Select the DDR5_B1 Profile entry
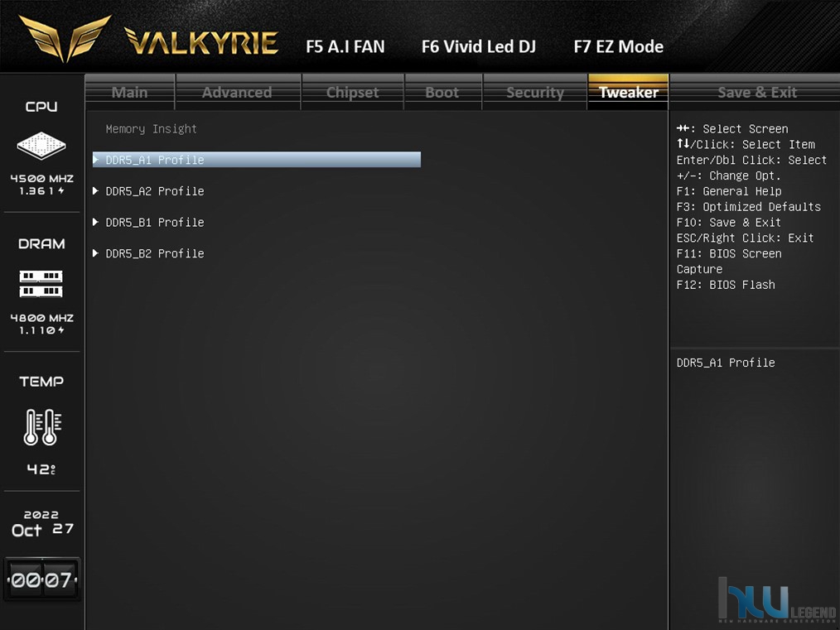The height and width of the screenshot is (630, 840). 155,222
